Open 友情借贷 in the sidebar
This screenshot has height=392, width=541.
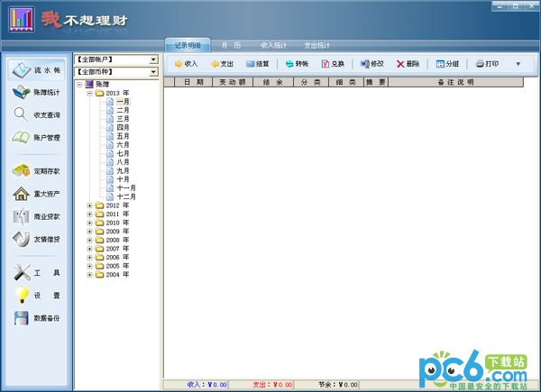[x=36, y=239]
